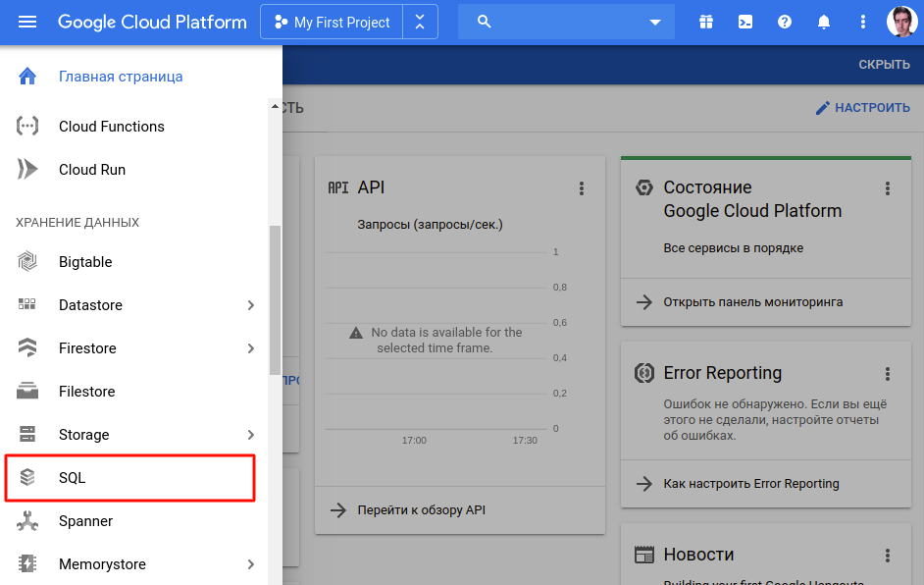
Task: Click the Новости card title
Action: pos(699,555)
